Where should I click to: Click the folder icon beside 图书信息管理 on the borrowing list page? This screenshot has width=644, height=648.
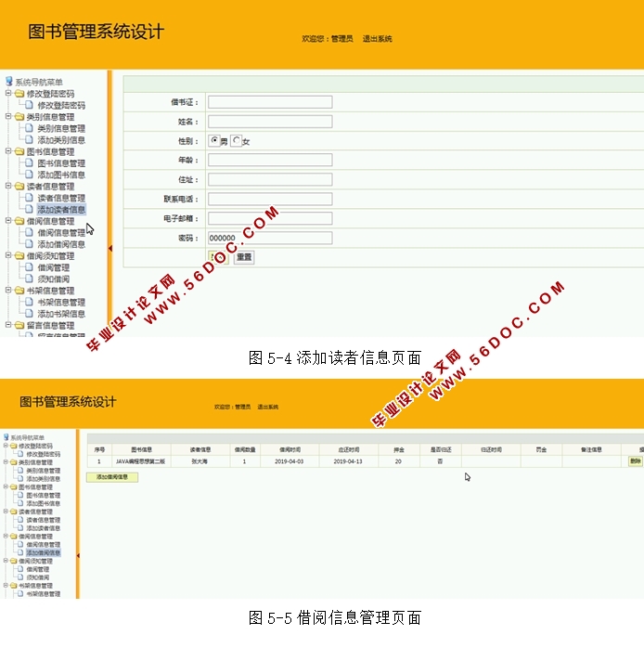(x=13, y=486)
